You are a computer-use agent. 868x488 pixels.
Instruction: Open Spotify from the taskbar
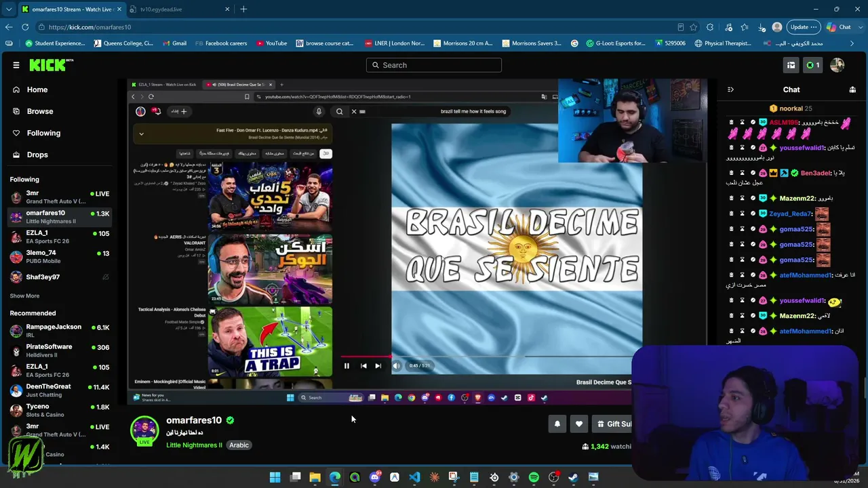click(x=534, y=477)
